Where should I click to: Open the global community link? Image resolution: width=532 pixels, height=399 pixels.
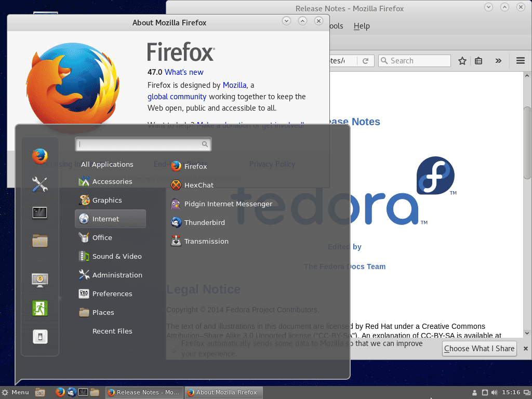click(177, 97)
